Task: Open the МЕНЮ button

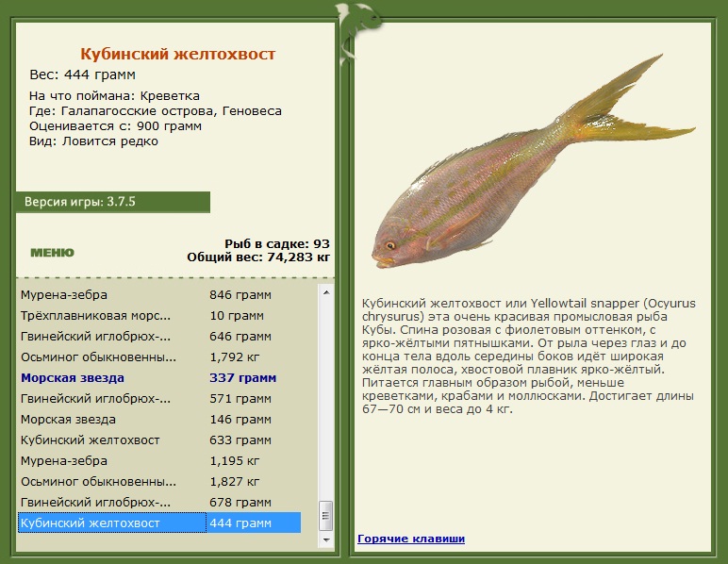Action: point(52,253)
